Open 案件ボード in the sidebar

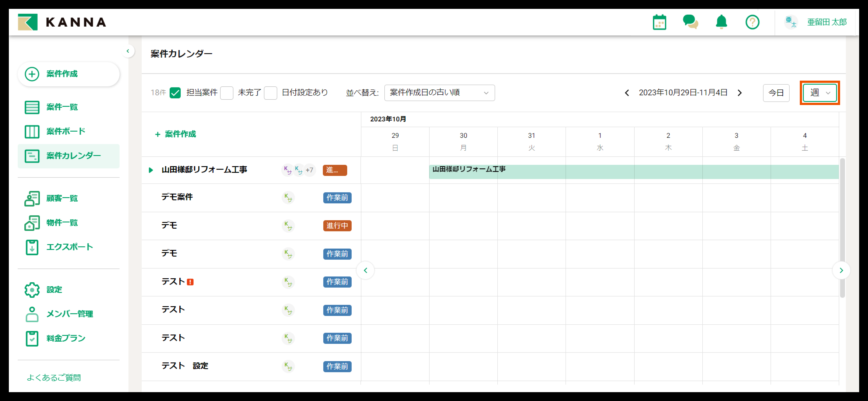[69, 132]
